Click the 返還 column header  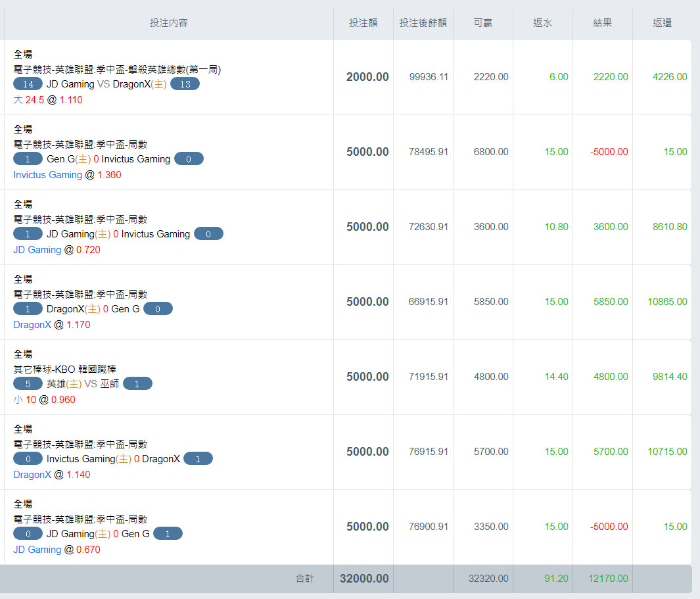point(663,23)
